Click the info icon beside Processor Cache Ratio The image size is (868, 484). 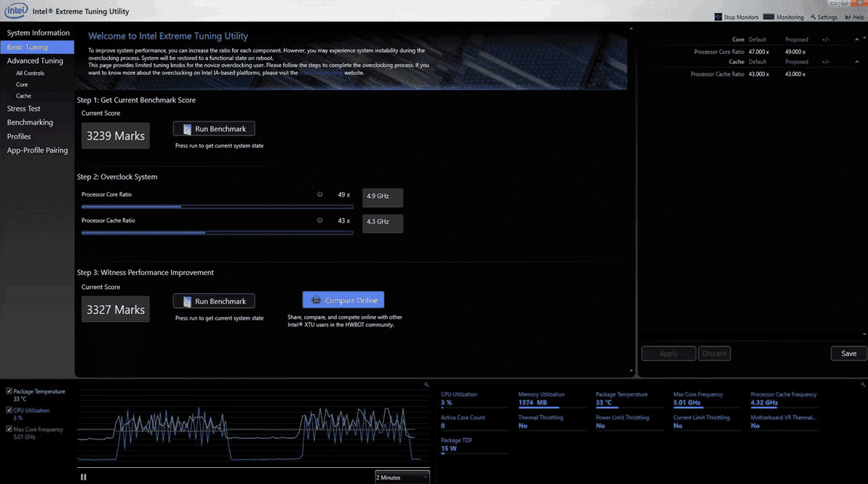[x=319, y=221]
